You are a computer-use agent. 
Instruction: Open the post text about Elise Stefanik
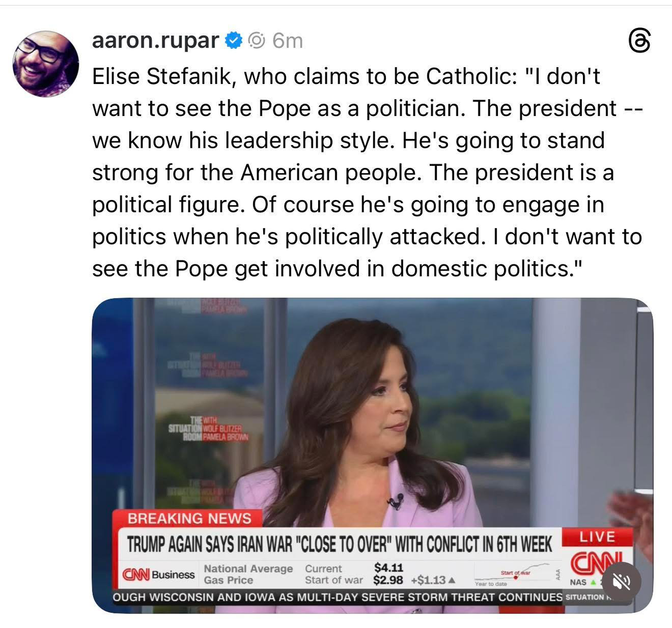pos(367,173)
